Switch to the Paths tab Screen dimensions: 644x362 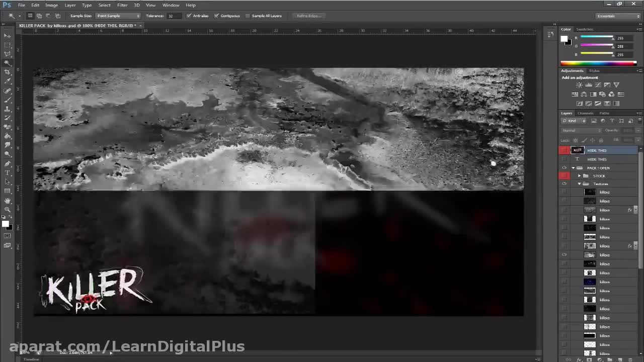(604, 113)
